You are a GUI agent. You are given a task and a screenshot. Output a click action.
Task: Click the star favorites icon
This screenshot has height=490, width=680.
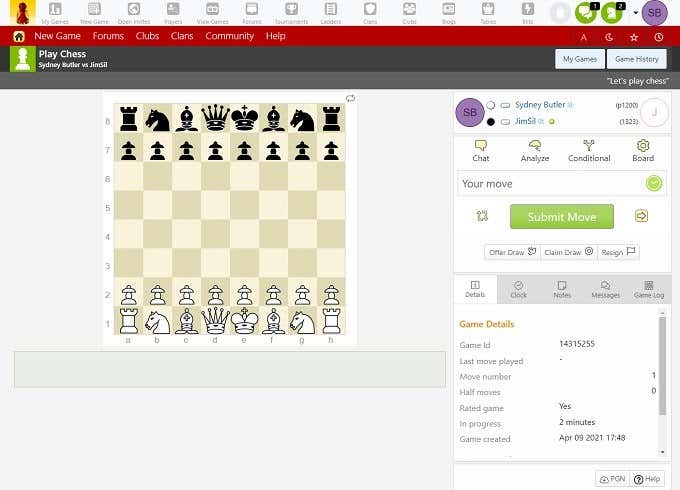(x=634, y=37)
